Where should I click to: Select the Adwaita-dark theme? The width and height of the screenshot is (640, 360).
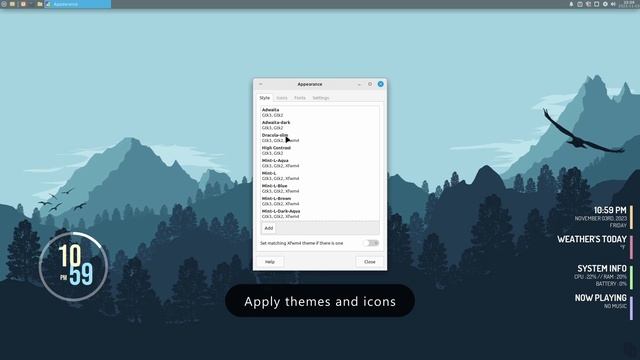(320, 125)
